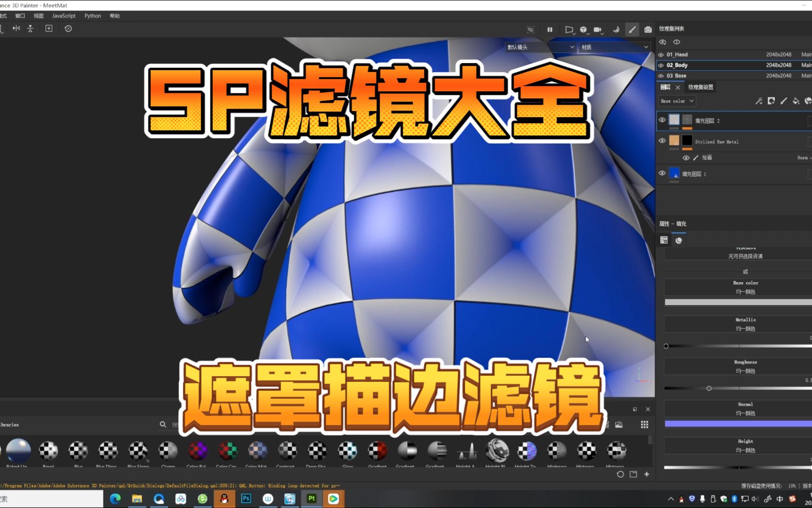Image resolution: width=812 pixels, height=508 pixels.
Task: Open the Iray rendering mode (croissant icon)
Action: pyautogui.click(x=617, y=30)
